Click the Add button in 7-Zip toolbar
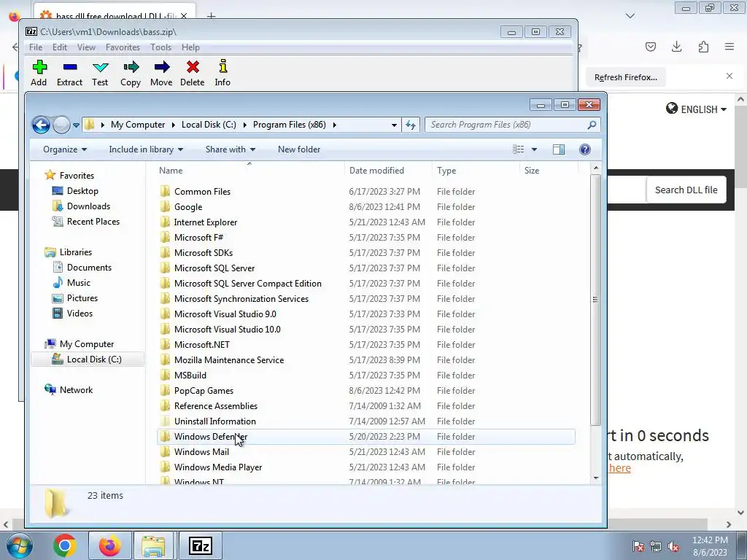The width and height of the screenshot is (747, 560). tap(39, 73)
